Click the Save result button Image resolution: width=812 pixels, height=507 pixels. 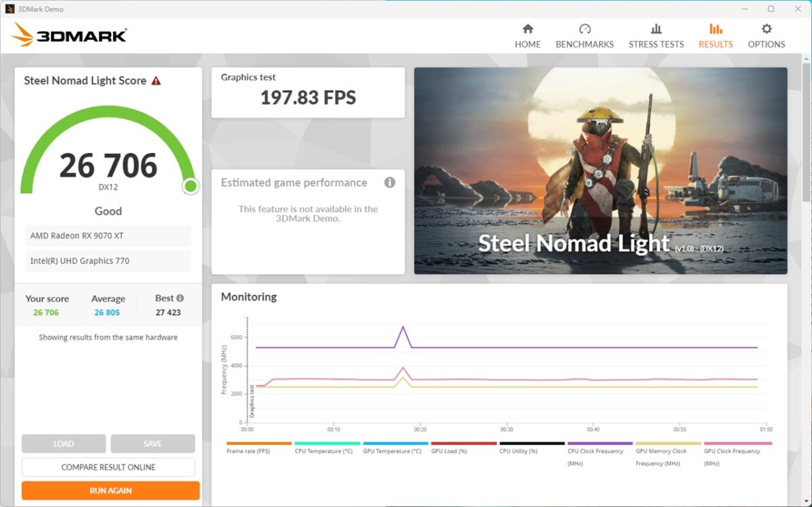(153, 444)
